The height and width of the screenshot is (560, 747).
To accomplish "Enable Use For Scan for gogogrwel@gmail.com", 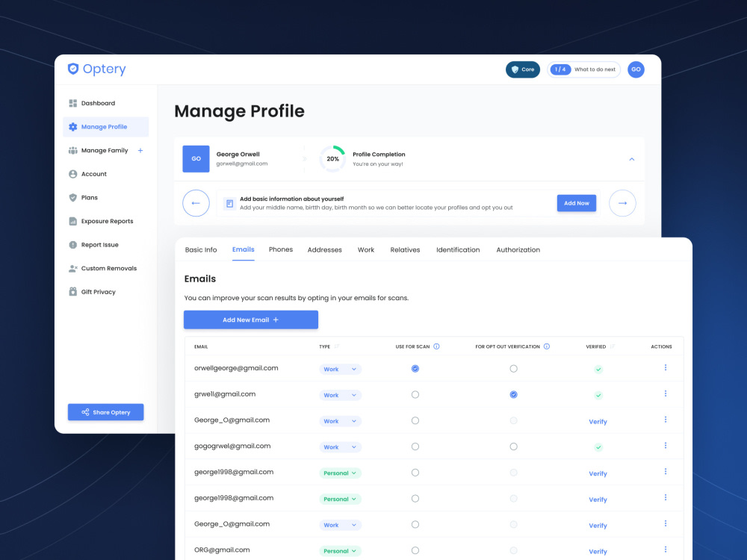I will [x=415, y=447].
